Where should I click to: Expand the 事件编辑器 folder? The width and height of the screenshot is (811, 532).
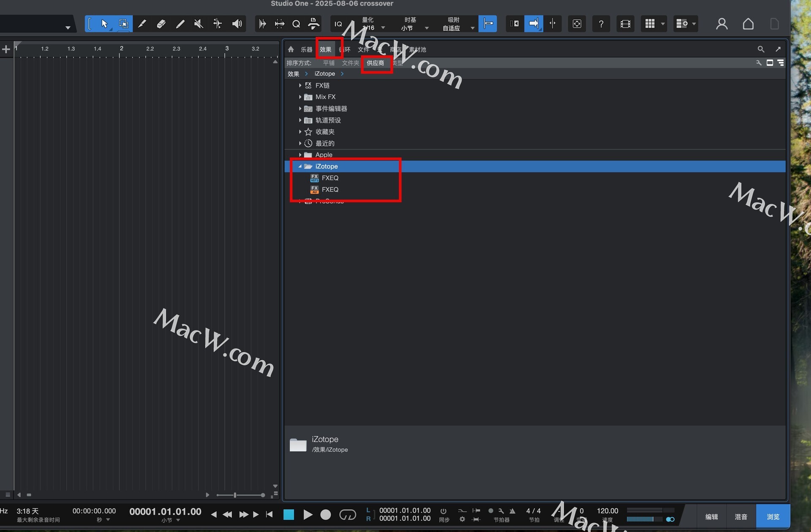(x=300, y=109)
